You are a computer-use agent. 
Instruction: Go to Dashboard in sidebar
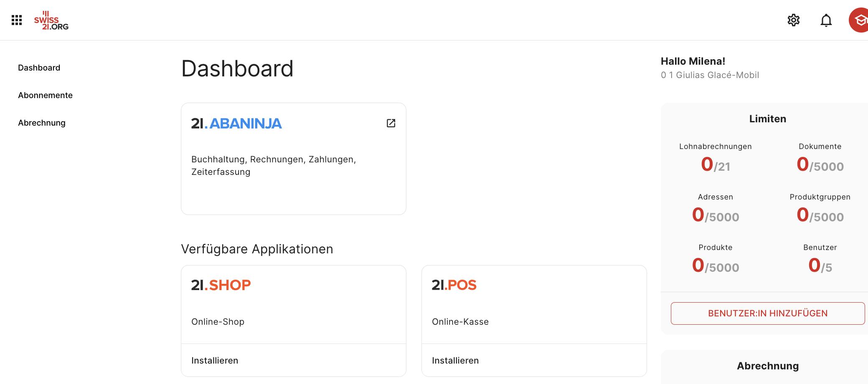point(39,68)
